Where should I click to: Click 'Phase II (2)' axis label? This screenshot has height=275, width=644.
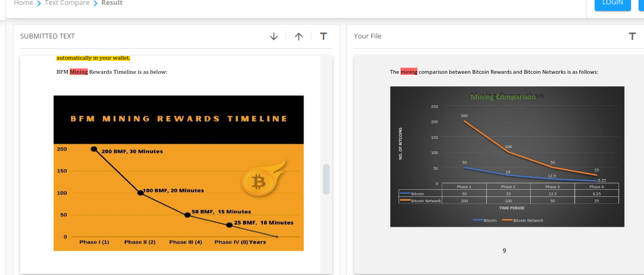[140, 242]
